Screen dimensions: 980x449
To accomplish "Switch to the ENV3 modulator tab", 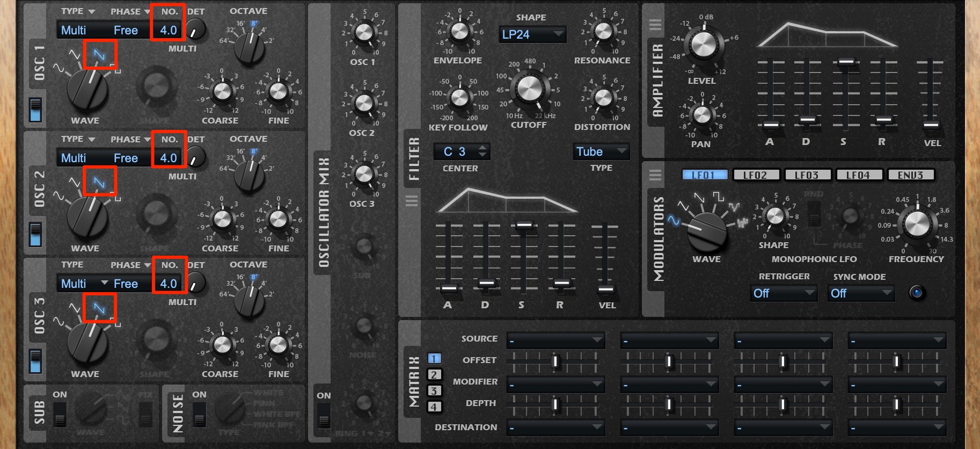I will [910, 175].
